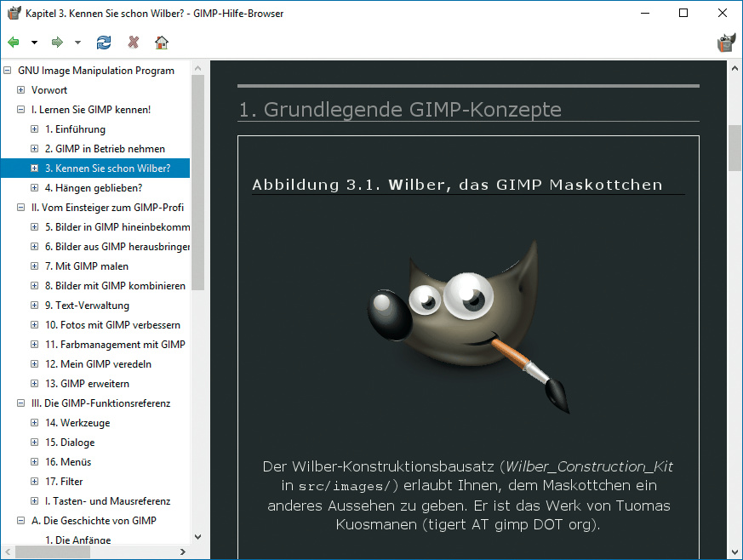
Task: Select the 13. GIMP erweitern entry
Action: point(87,384)
